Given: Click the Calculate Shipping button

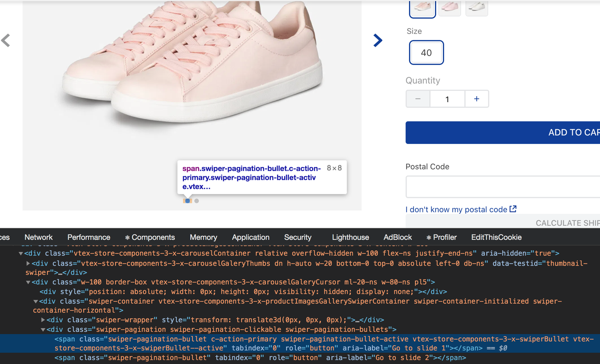Looking at the screenshot, I should point(503,222).
